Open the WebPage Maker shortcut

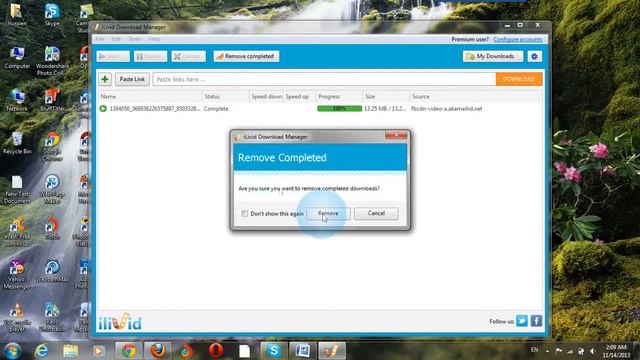coord(52,190)
